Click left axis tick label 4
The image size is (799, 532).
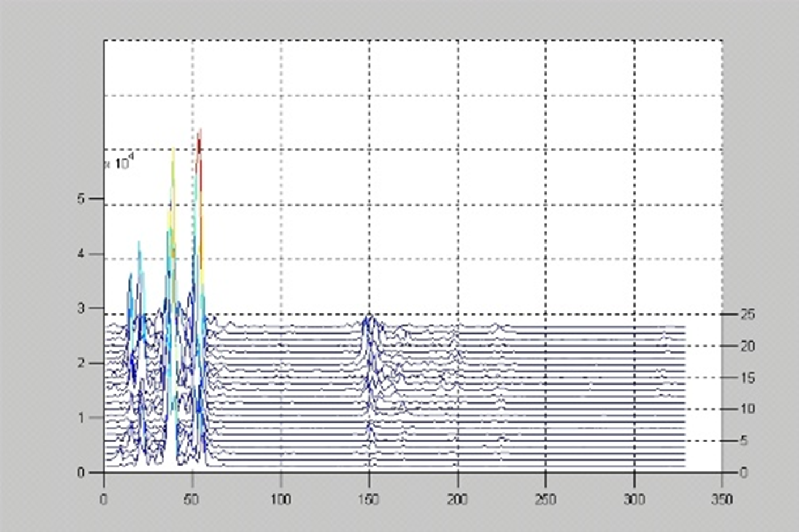[81, 254]
